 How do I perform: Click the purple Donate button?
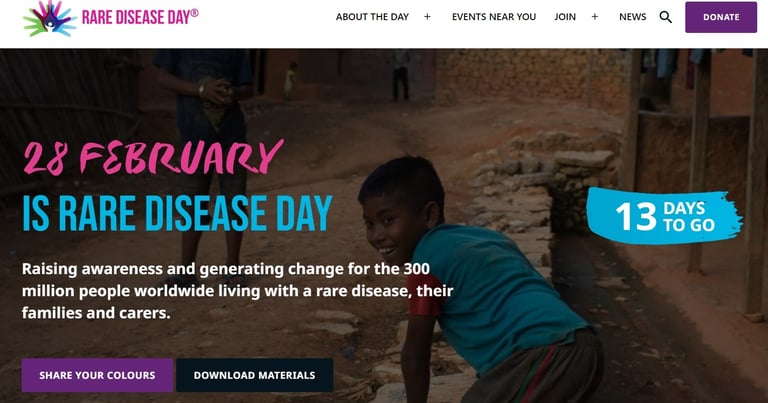pos(721,17)
